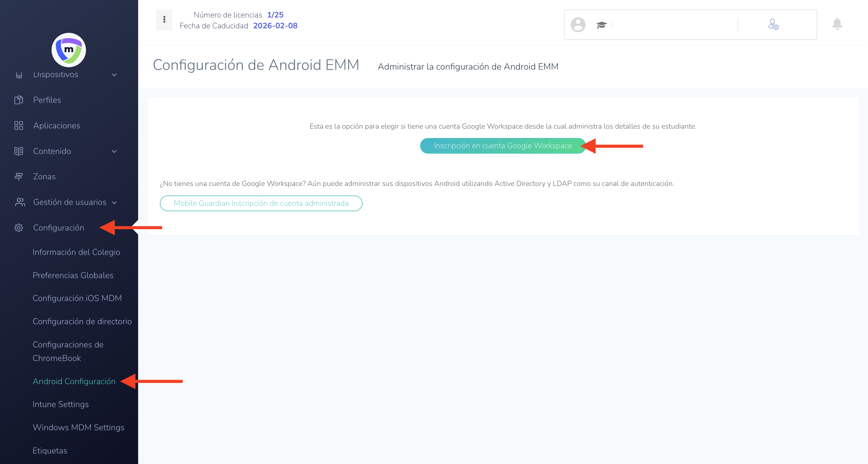Open the user settings gear icon
This screenshot has width=868, height=464.
tap(773, 25)
